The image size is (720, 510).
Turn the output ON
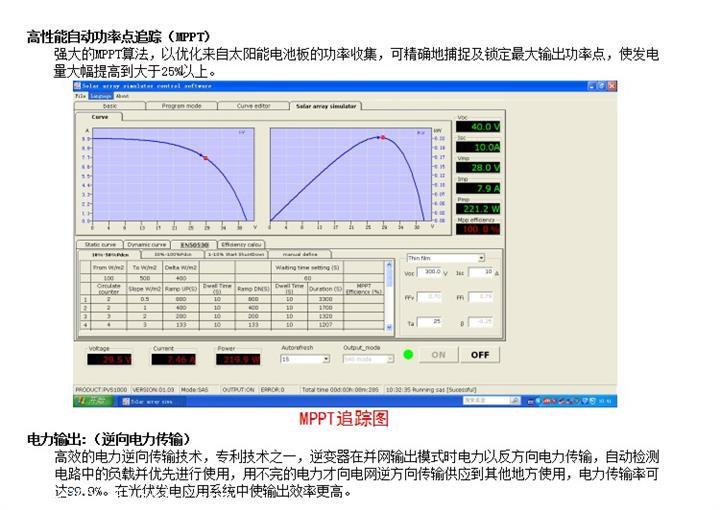tap(438, 355)
